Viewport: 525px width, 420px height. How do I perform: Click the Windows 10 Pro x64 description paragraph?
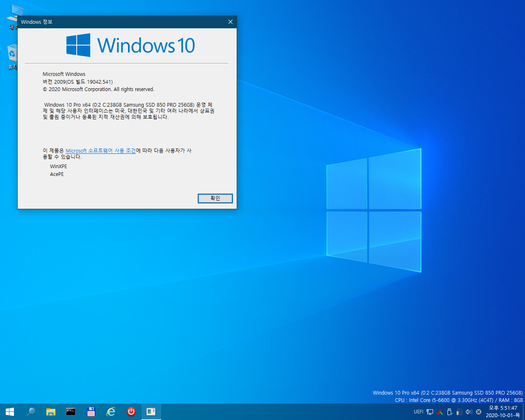point(129,111)
